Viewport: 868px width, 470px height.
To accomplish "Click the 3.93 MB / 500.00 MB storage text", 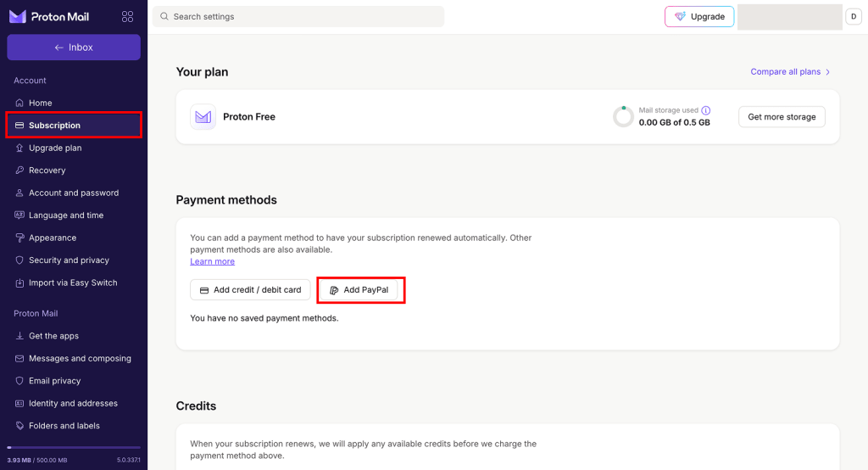I will [x=37, y=460].
